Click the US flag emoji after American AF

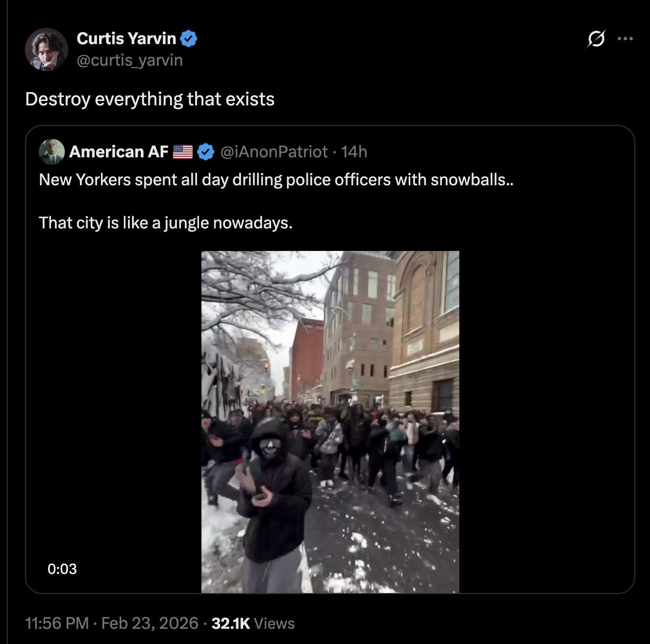[x=183, y=152]
